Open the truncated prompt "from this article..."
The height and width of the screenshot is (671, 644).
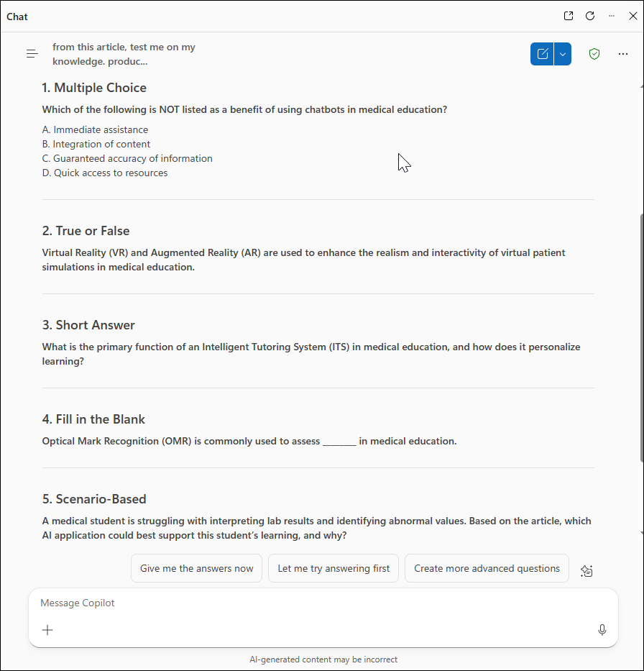[124, 54]
